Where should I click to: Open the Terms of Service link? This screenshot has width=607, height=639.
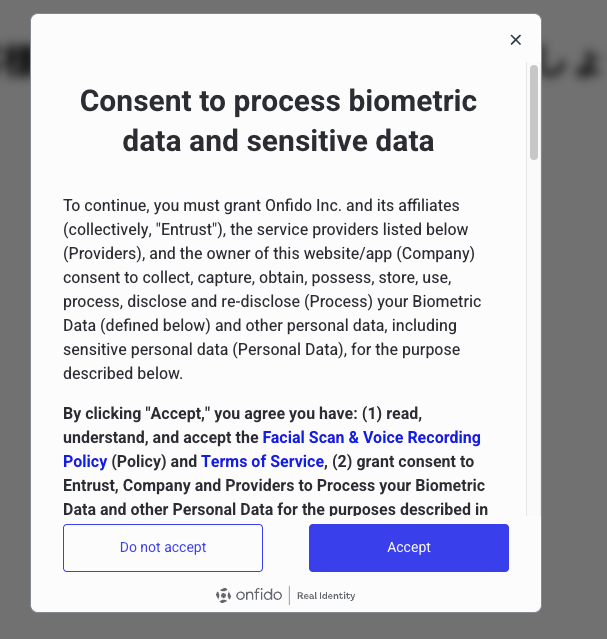coord(263,461)
